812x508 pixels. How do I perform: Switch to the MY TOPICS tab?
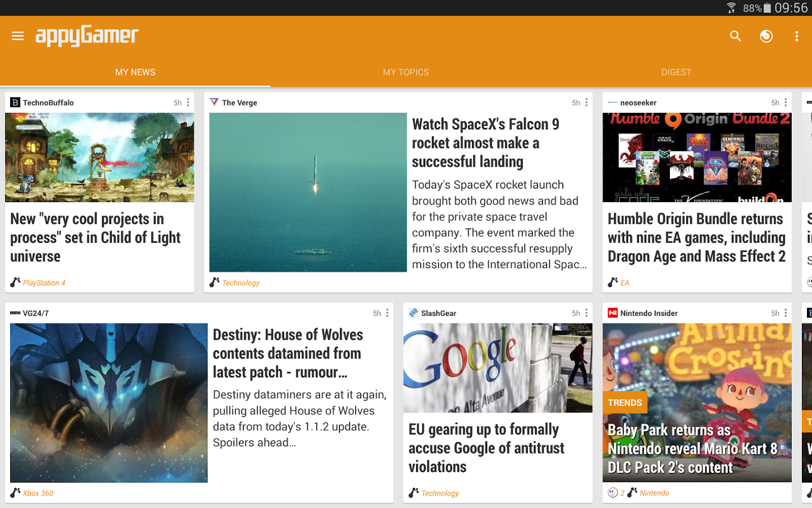coord(406,72)
